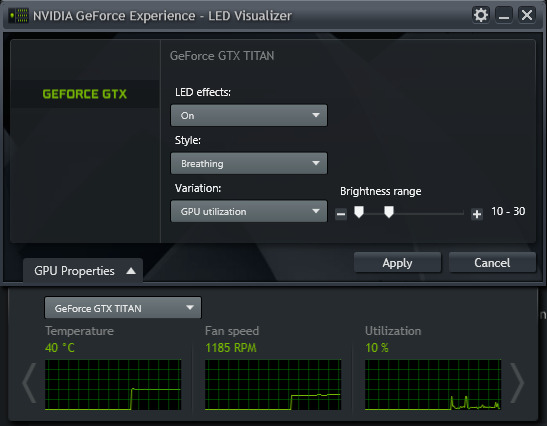Click the lower brightness slider handle

point(359,211)
